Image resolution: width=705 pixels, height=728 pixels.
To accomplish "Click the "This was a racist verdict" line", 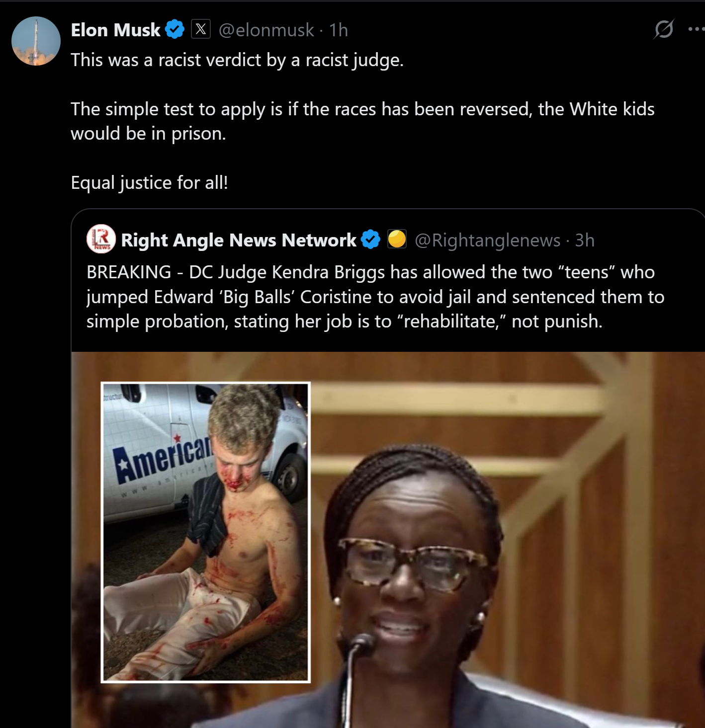I will coord(237,60).
